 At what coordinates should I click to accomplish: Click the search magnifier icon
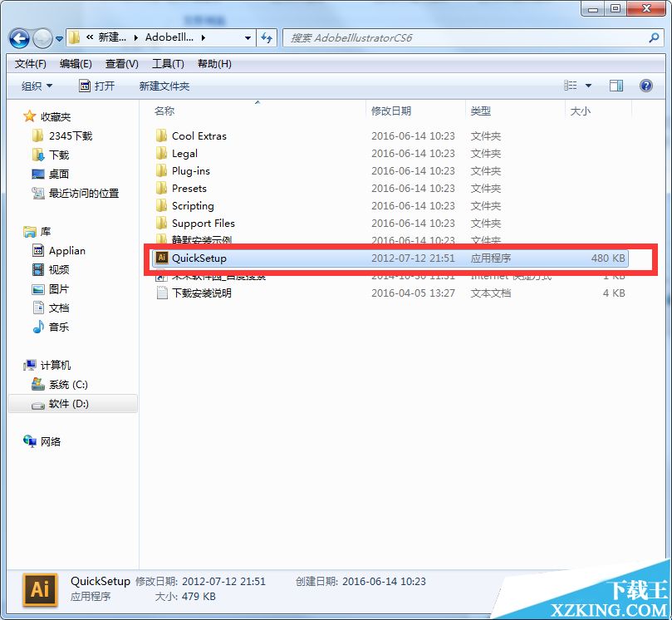coord(654,37)
